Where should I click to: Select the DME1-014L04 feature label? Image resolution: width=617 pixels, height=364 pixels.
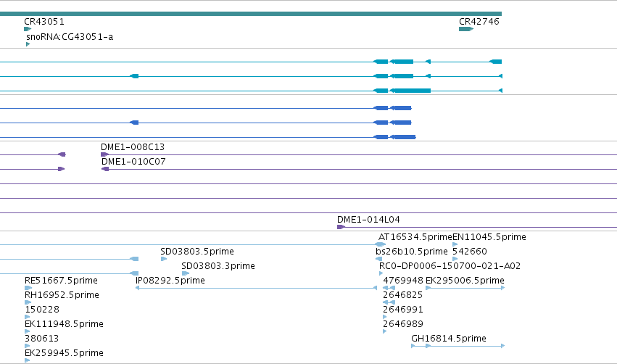click(x=368, y=220)
